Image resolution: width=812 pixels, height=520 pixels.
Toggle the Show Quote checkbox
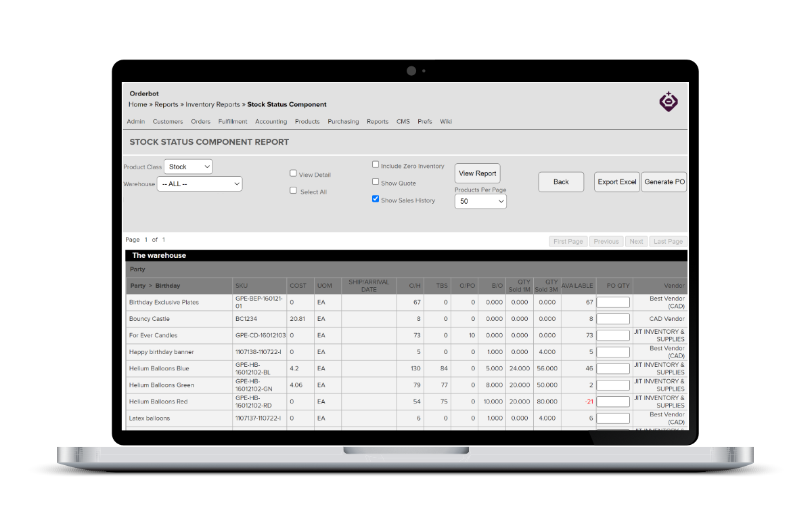click(376, 181)
